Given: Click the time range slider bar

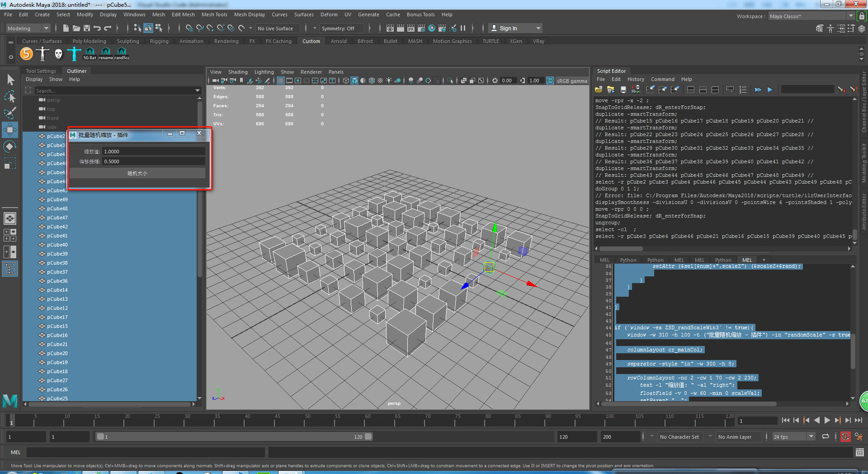Looking at the screenshot, I should pyautogui.click(x=233, y=437).
